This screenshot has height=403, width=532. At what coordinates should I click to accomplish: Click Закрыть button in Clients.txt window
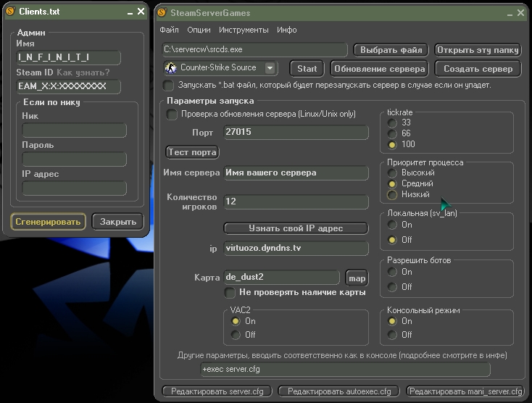pos(117,222)
